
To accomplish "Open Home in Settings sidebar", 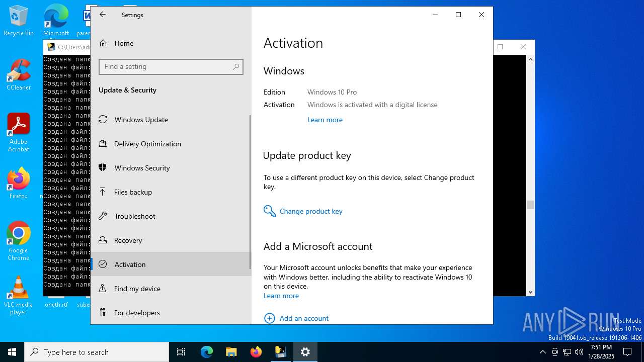I will coord(123,43).
